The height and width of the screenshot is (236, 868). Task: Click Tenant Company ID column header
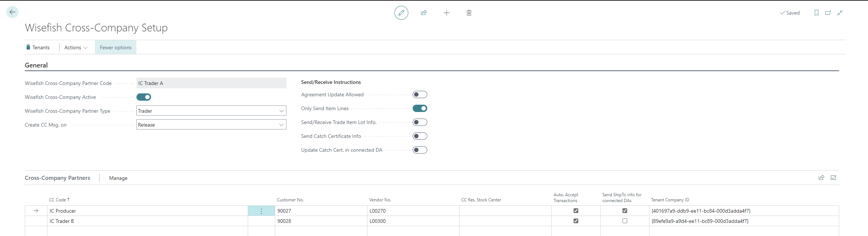[x=670, y=200]
